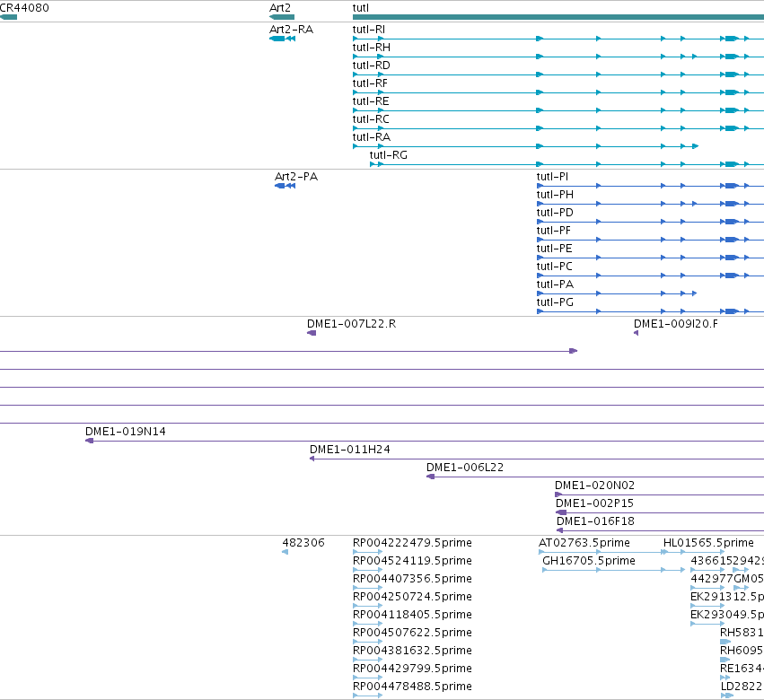Select the tutl-RF transcript label
Viewport: 764px width, 700px height.
pyautogui.click(x=370, y=83)
